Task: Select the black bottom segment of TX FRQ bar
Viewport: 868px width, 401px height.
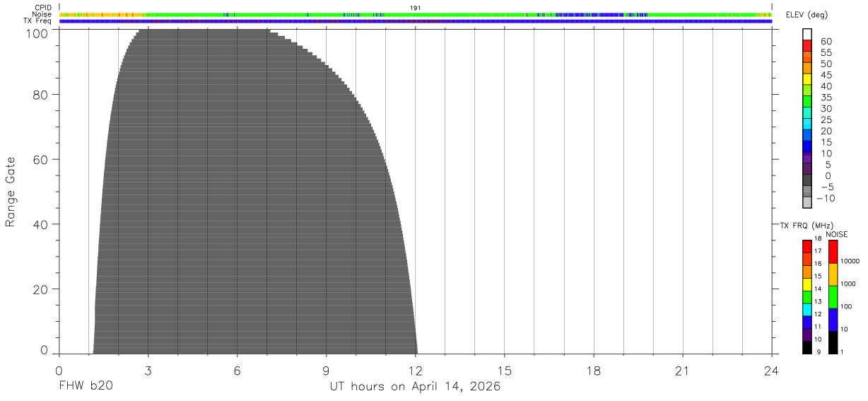Action: tap(807, 347)
